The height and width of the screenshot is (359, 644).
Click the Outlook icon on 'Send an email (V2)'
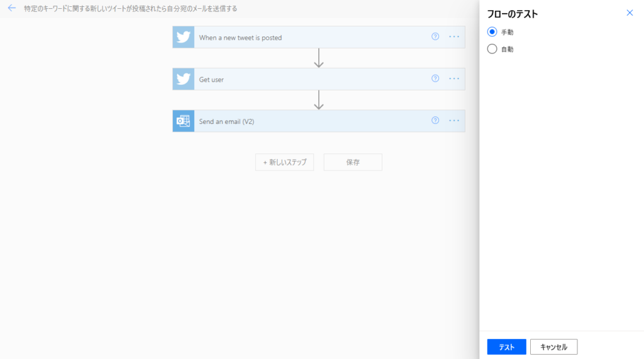[x=183, y=121]
